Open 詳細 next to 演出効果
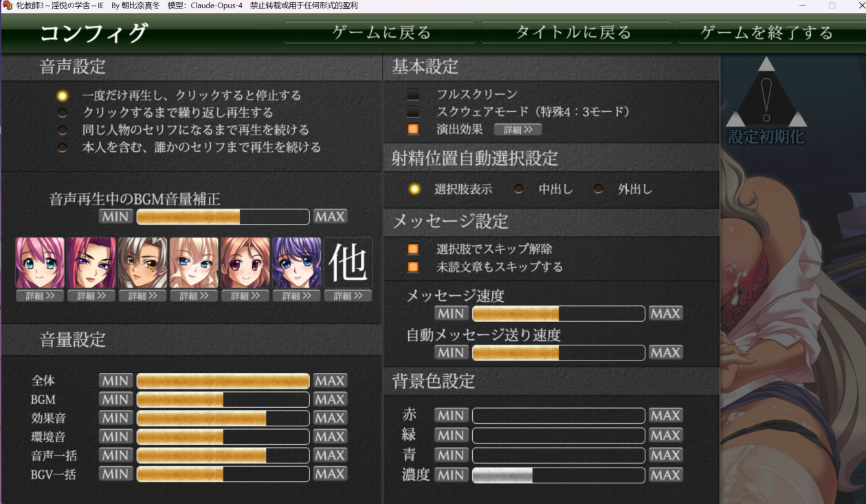The height and width of the screenshot is (504, 866). pos(518,129)
